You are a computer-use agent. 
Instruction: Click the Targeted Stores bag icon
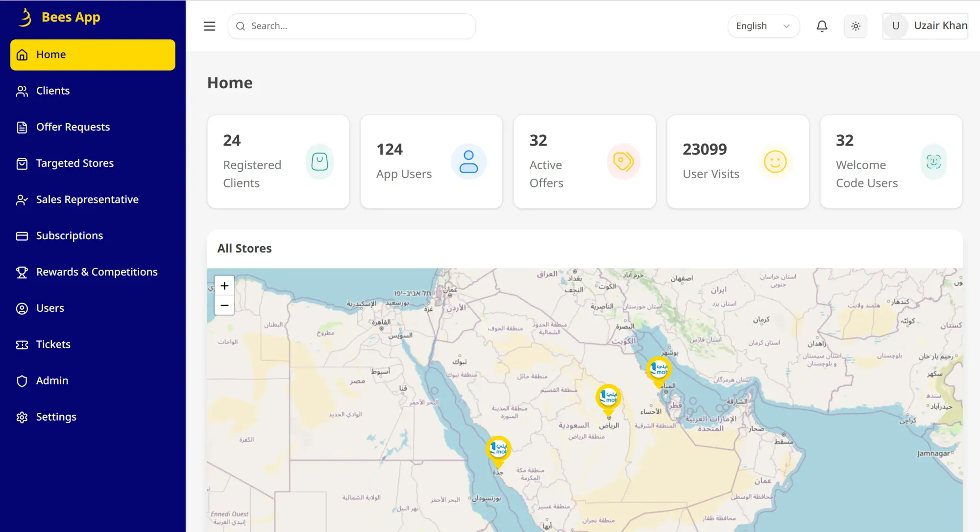[x=22, y=163]
